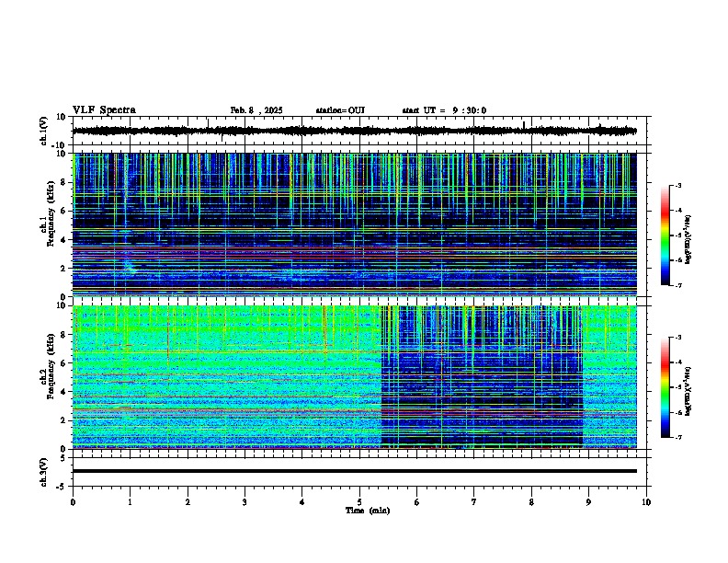Screen dimensions: 728x563
Task: Click the time axis tick label "1"
Action: (130, 502)
